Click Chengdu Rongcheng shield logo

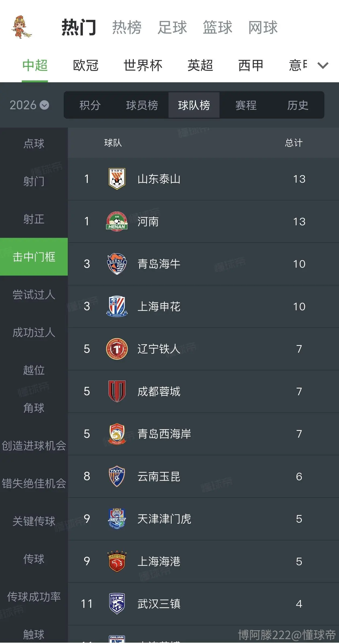(x=117, y=391)
